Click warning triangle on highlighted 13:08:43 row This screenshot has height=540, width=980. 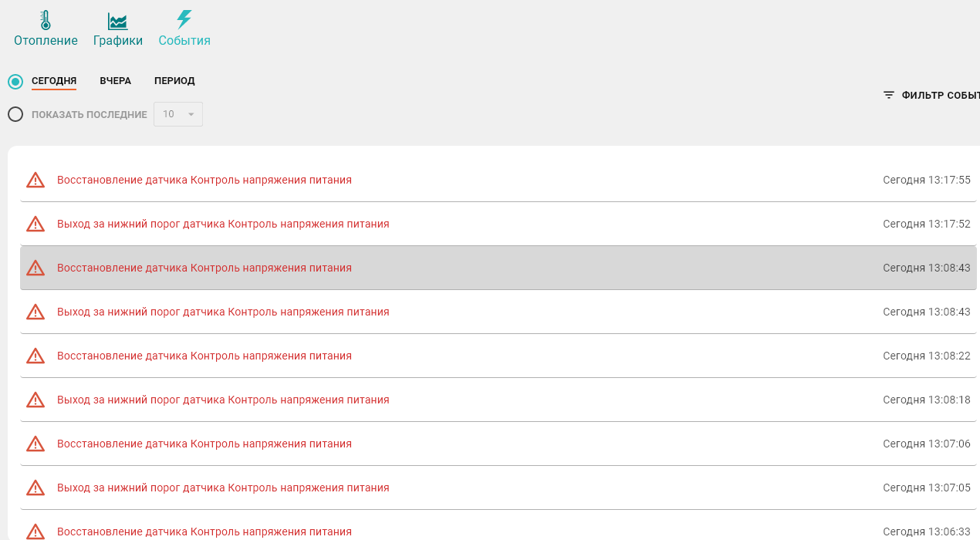click(35, 268)
